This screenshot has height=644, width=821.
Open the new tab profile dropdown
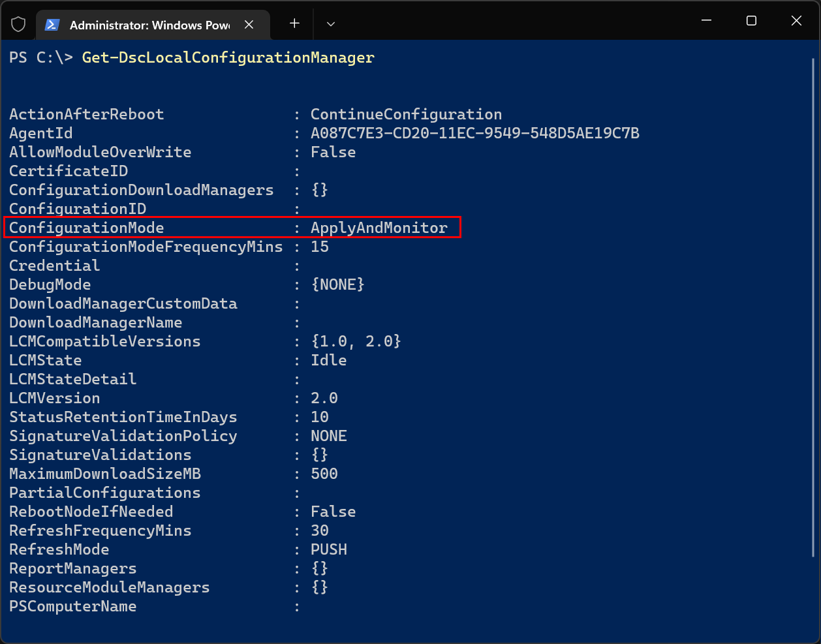pyautogui.click(x=331, y=24)
